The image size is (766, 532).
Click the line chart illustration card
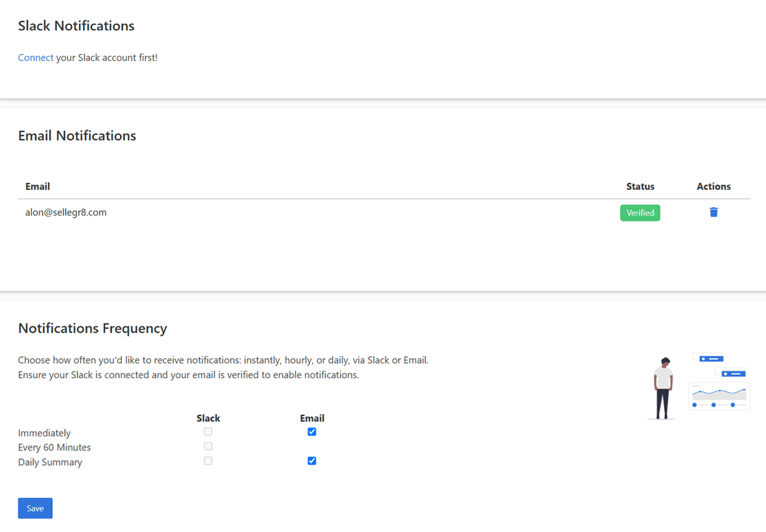(x=719, y=397)
